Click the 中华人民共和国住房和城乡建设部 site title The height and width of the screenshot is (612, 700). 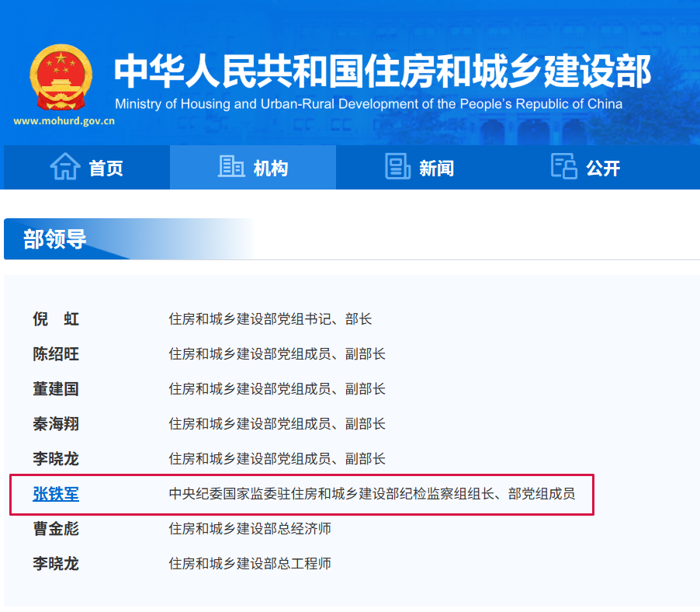[x=382, y=73]
